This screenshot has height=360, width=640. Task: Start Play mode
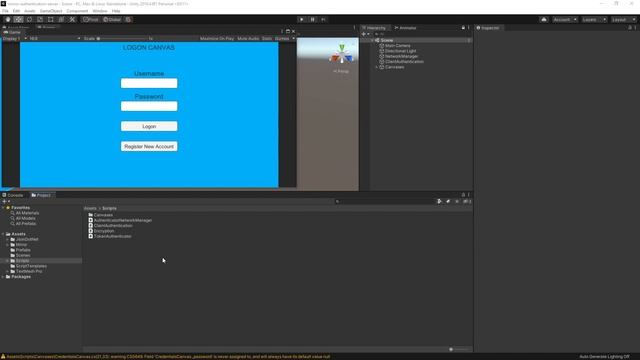[302, 20]
